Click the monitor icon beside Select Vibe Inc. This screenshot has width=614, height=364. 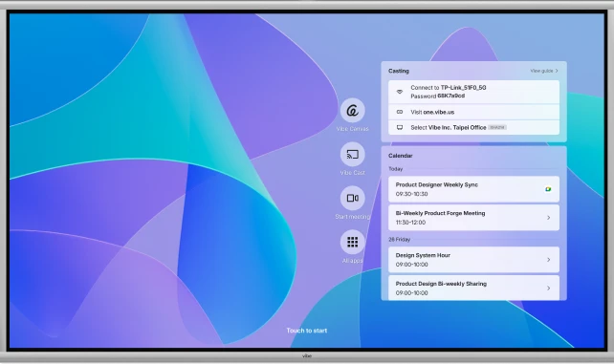400,127
